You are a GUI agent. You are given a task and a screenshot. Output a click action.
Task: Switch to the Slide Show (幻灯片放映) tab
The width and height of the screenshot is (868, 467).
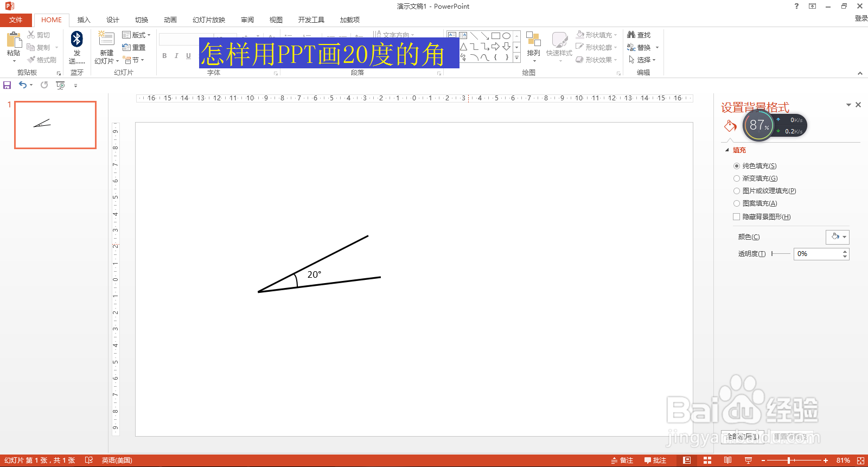[x=209, y=20]
